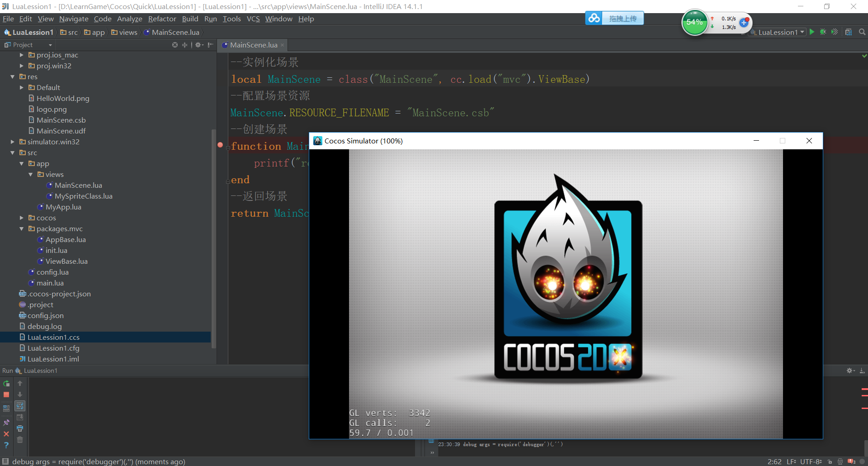Viewport: 868px width, 466px height.
Task: Open the Build menu
Action: [x=190, y=19]
